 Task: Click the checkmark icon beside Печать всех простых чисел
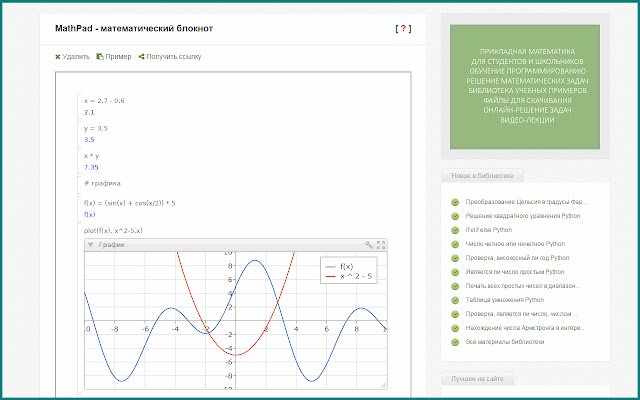pyautogui.click(x=455, y=286)
